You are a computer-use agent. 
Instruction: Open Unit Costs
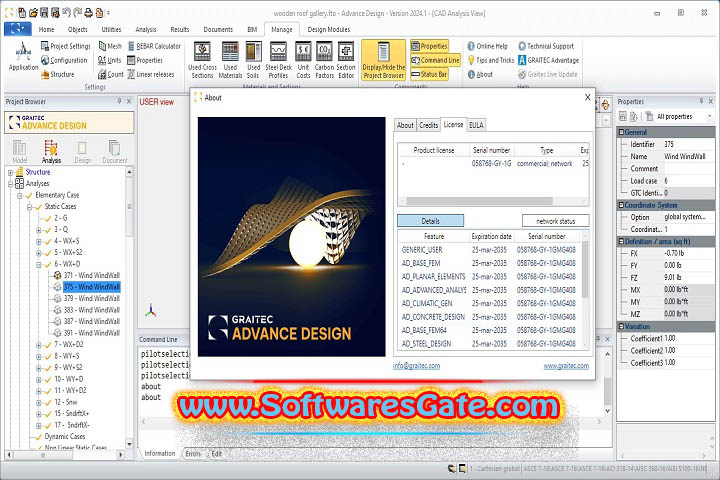click(303, 60)
